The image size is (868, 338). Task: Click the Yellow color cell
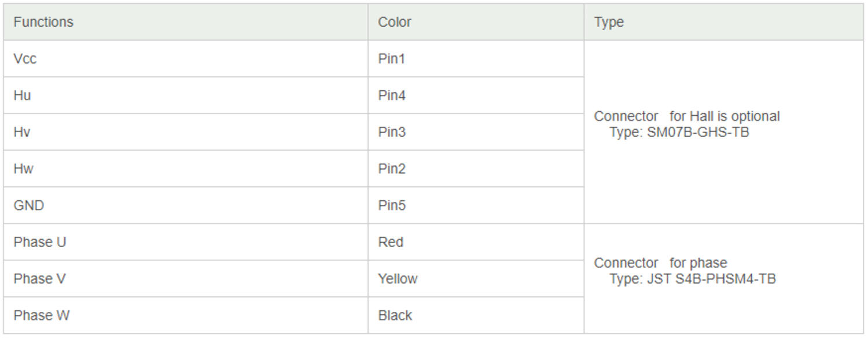point(476,278)
